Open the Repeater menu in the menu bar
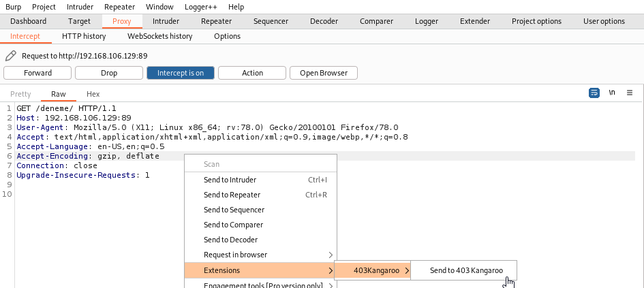 [x=119, y=7]
